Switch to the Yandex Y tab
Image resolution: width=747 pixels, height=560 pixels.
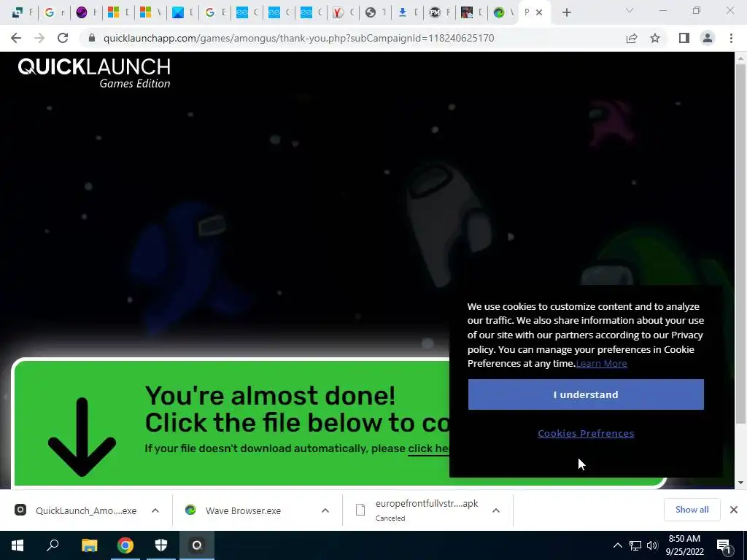(x=338, y=13)
